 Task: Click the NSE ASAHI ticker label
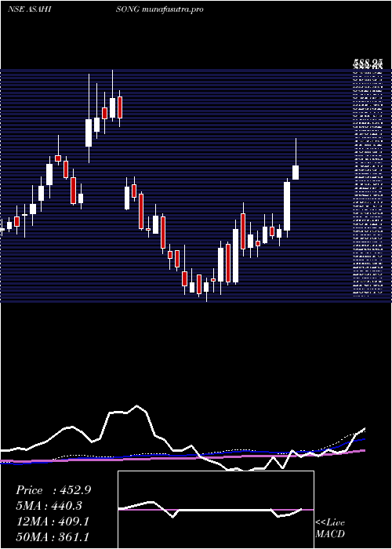[x=30, y=9]
